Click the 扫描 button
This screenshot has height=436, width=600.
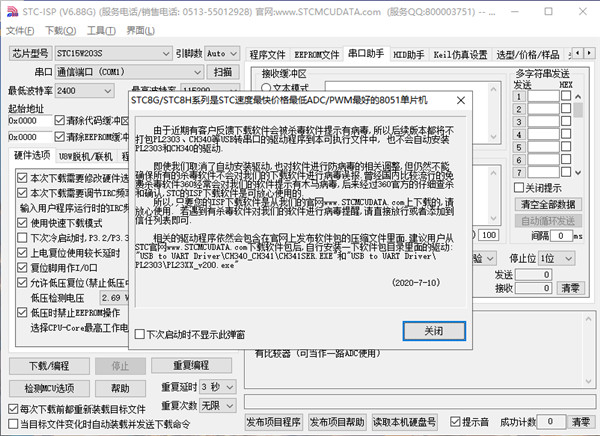pyautogui.click(x=223, y=72)
